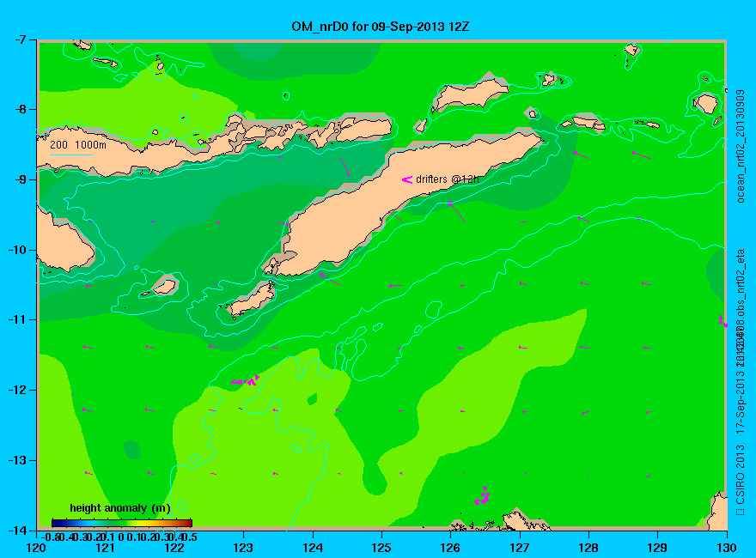Click the latitude axis label "-11"
This screenshot has height=558, width=756.
(17, 319)
